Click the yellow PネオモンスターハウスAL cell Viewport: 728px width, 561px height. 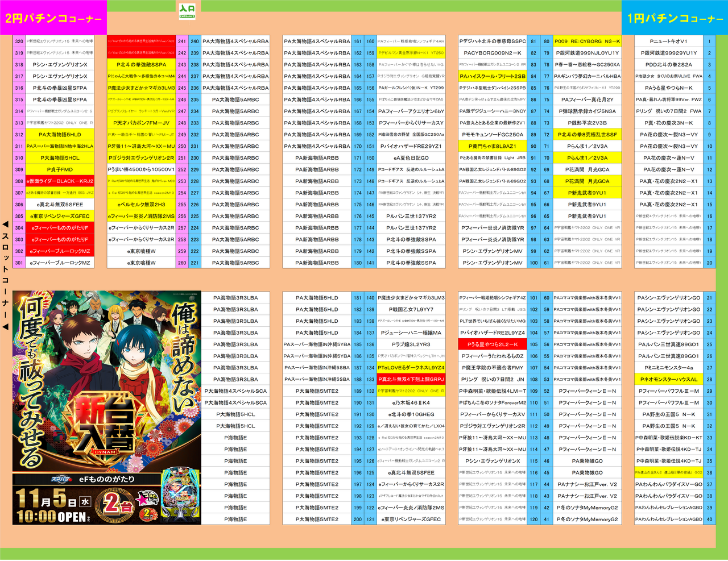[668, 379]
